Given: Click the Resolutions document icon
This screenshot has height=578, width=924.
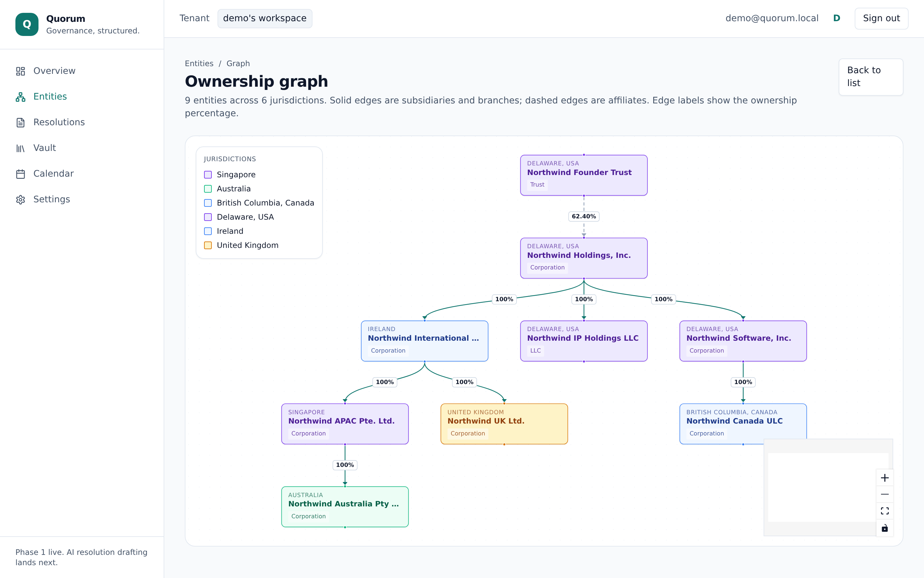Looking at the screenshot, I should pos(21,122).
